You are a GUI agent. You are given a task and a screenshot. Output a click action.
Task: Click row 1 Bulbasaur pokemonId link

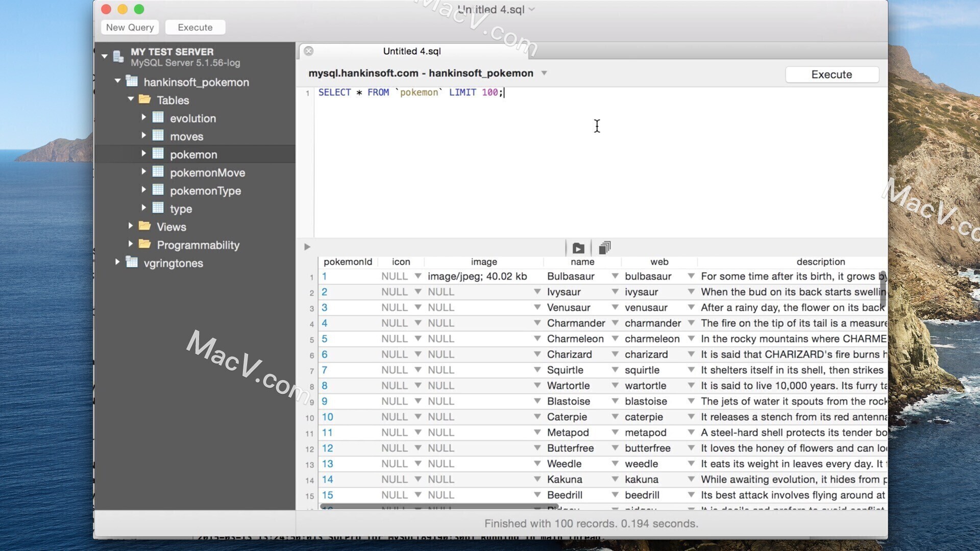324,276
